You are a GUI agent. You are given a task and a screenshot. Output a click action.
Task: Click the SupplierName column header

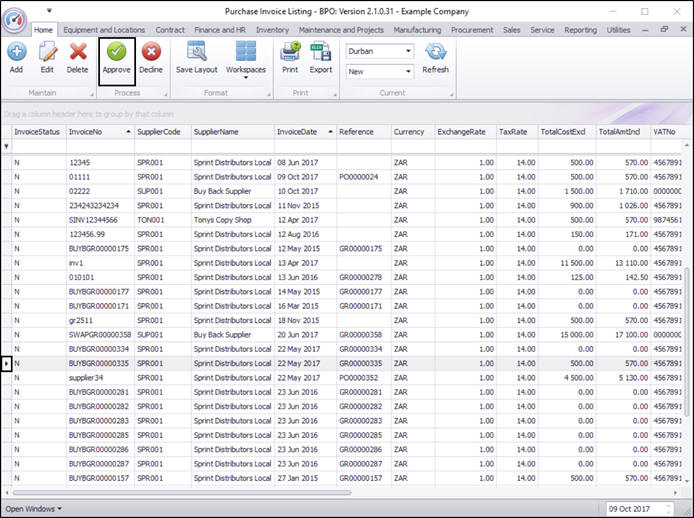point(230,132)
